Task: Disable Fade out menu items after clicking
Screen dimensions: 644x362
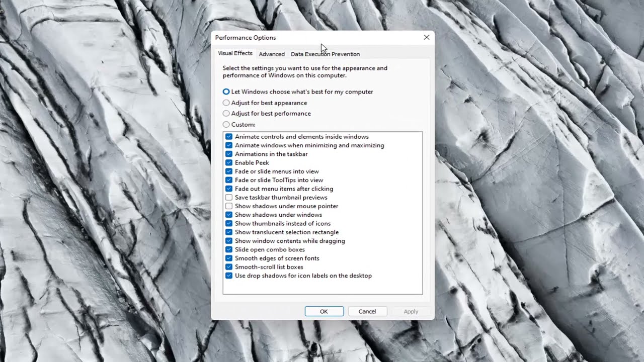Action: (229, 189)
